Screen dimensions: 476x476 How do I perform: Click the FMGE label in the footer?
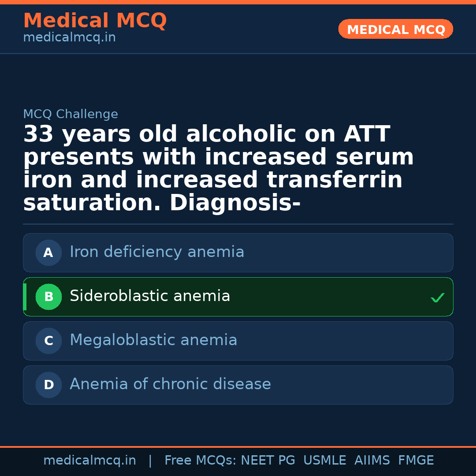[x=416, y=461]
